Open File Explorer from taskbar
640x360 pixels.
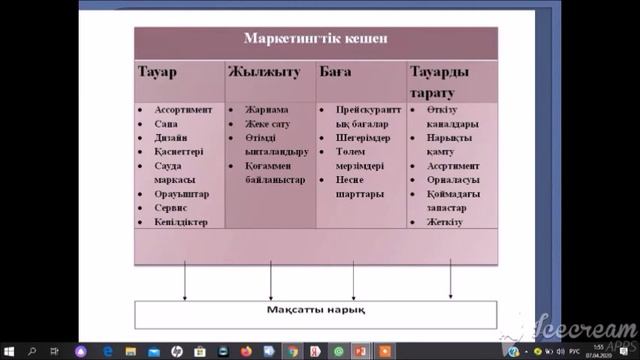[x=131, y=351]
